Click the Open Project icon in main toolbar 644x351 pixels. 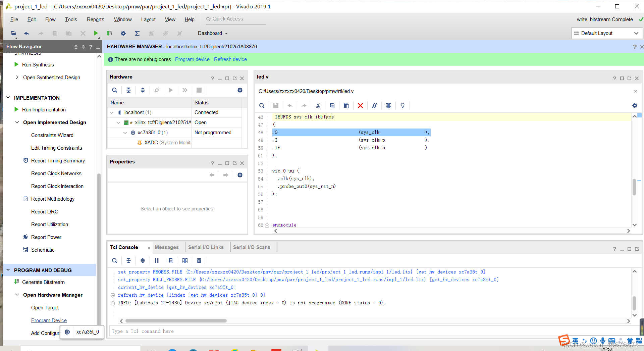(13, 33)
